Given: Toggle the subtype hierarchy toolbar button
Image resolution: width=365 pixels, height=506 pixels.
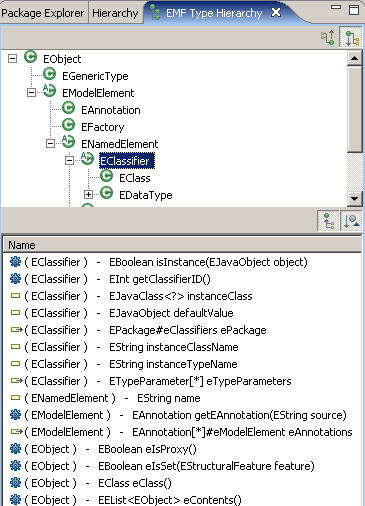Looking at the screenshot, I should 352,38.
